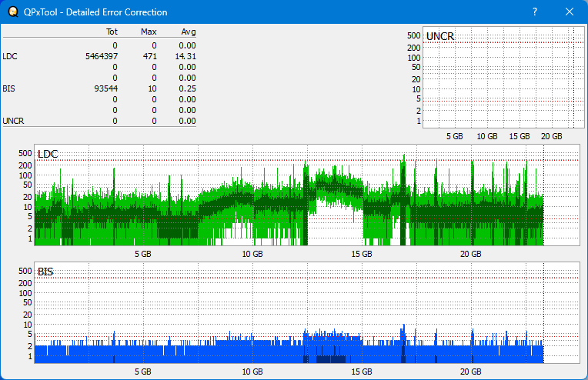Image resolution: width=588 pixels, height=380 pixels.
Task: Click the Max column header
Action: point(149,32)
